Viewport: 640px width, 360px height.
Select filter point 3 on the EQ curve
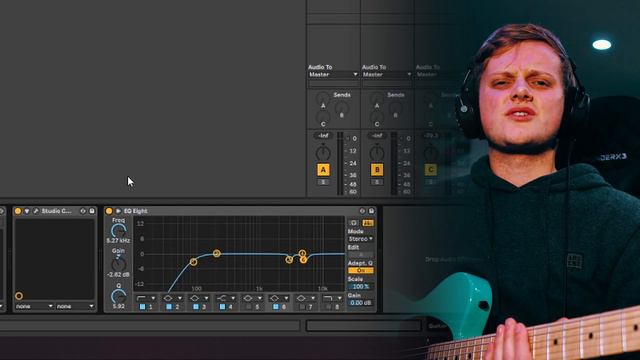(x=289, y=260)
